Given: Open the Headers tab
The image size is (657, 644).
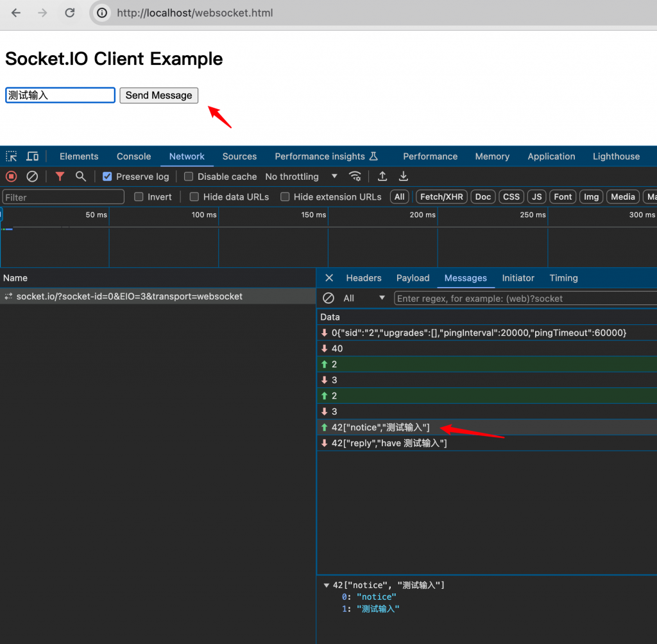Looking at the screenshot, I should coord(363,278).
